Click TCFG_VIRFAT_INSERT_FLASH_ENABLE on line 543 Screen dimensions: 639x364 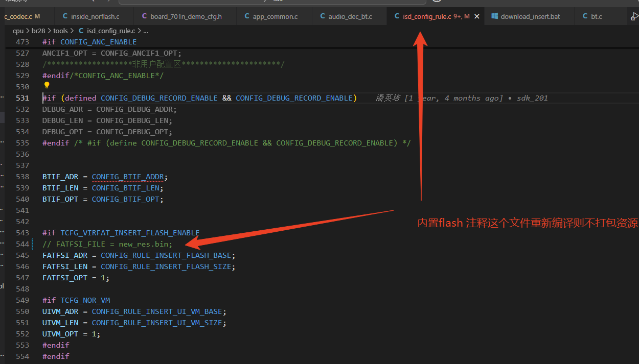click(130, 233)
